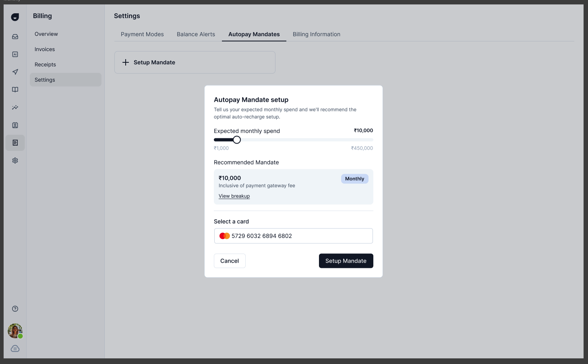The width and height of the screenshot is (588, 364).
Task: Open the contacts badge icon
Action: 15,125
